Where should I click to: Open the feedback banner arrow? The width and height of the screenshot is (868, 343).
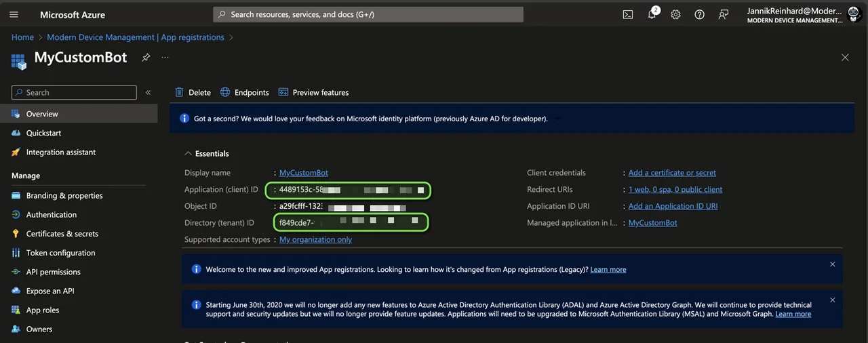pos(557,119)
